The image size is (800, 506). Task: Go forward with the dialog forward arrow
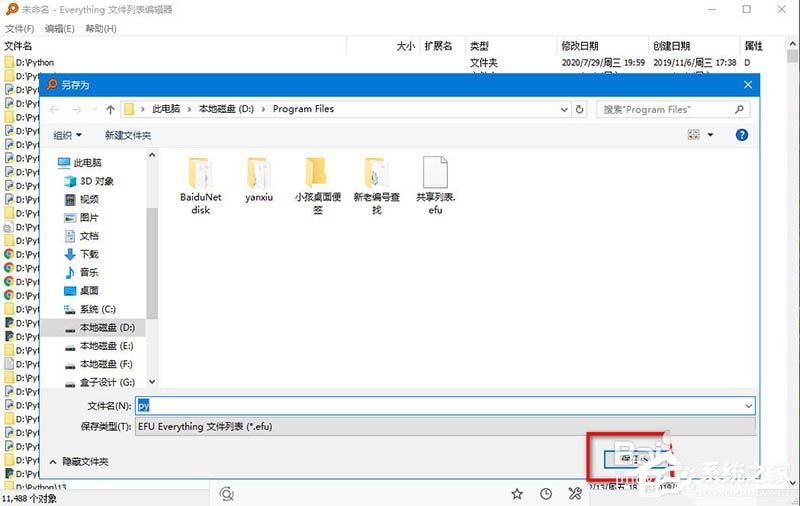[x=77, y=109]
